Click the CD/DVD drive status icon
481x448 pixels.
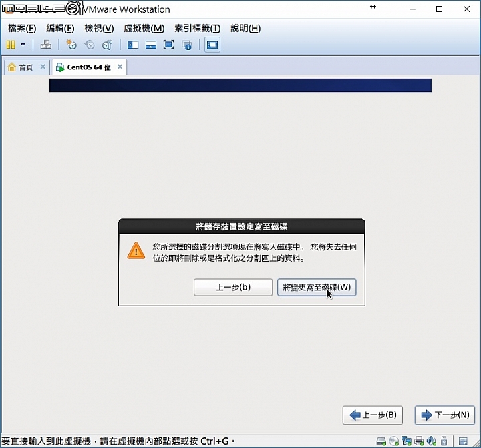(394, 441)
